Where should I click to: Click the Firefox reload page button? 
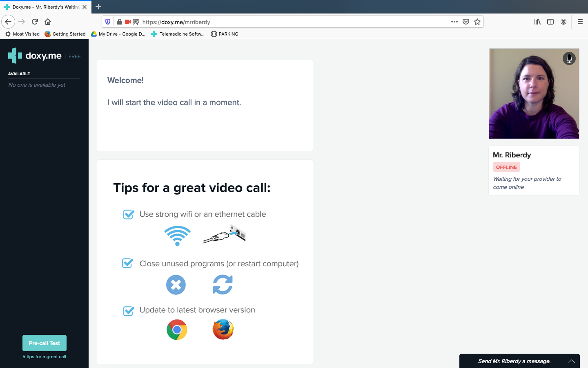click(35, 22)
